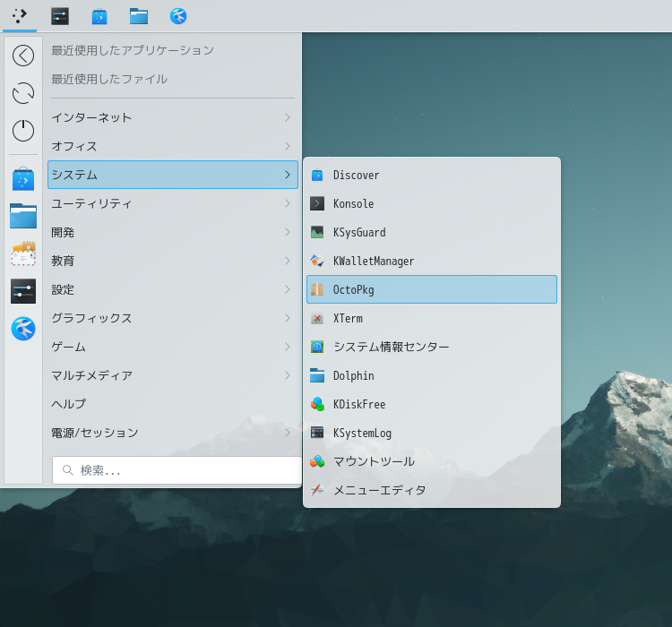The height and width of the screenshot is (627, 672).
Task: Click the back arrow icon in menu sidebar
Action: 23,56
